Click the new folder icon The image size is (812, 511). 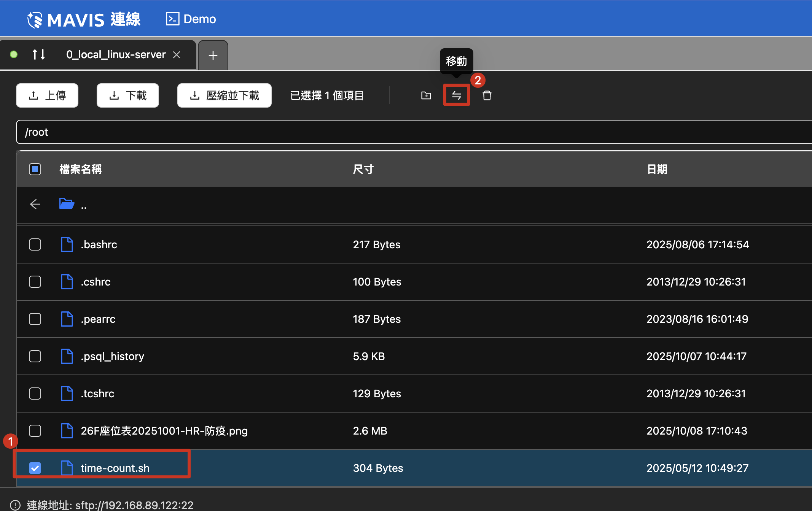[426, 95]
